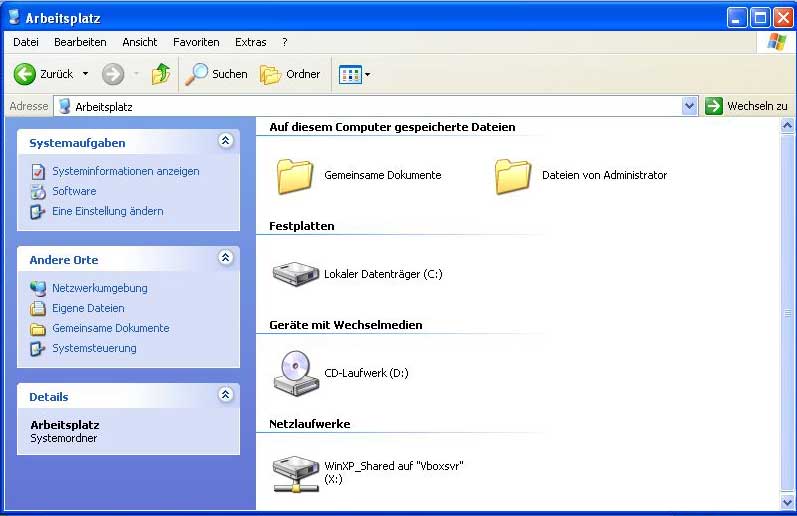This screenshot has height=516, width=797.
Task: Maximize the Arbeitsplatz window
Action: click(760, 18)
